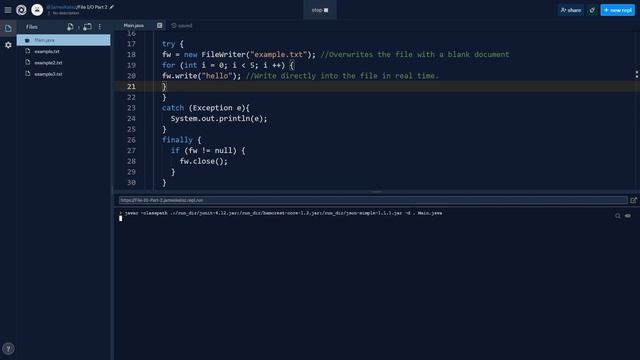Screen dimensions: 640x360
Task: Click the icon beside share button
Action: point(592,10)
